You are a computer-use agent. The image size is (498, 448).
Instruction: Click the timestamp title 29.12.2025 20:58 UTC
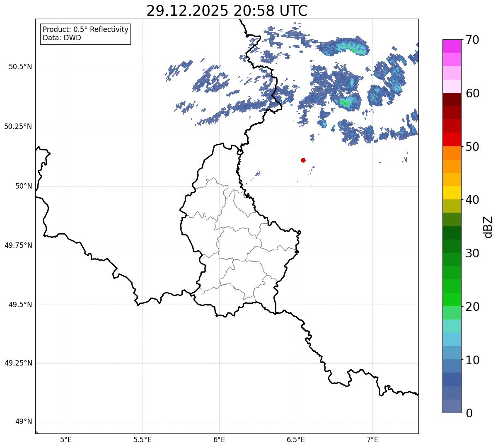(227, 11)
